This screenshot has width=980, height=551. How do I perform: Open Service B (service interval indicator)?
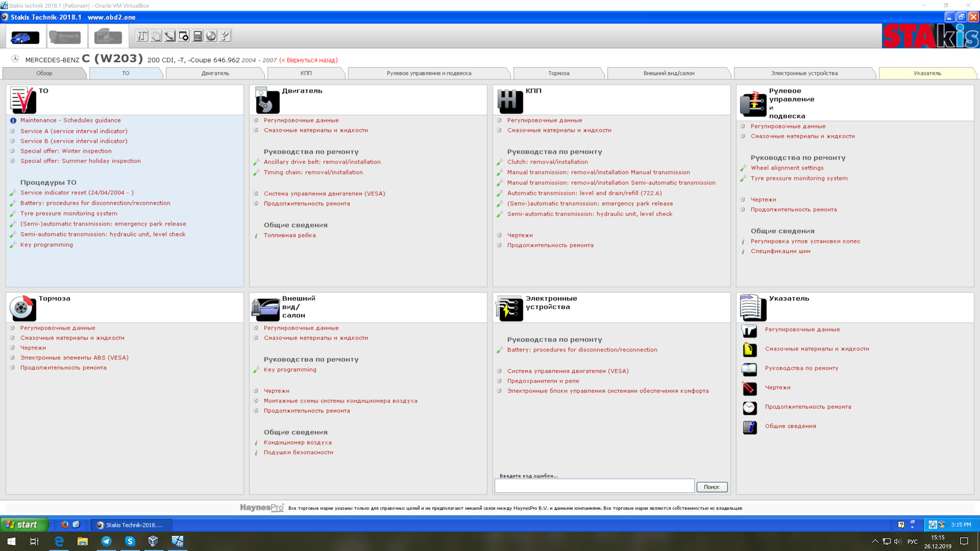click(x=74, y=141)
